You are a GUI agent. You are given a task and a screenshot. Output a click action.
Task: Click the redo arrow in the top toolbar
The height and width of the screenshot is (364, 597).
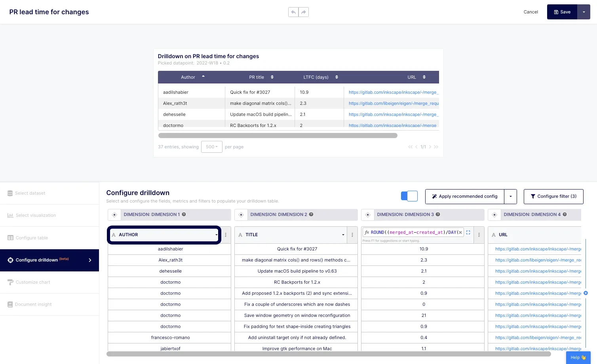[303, 12]
